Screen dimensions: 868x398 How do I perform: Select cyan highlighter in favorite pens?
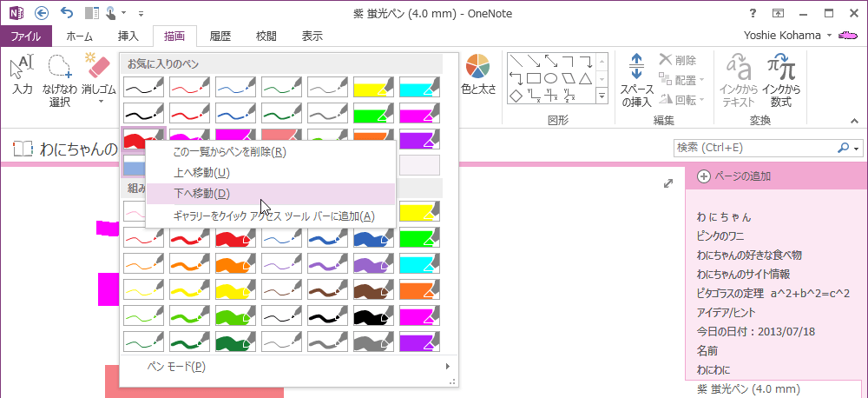click(419, 87)
